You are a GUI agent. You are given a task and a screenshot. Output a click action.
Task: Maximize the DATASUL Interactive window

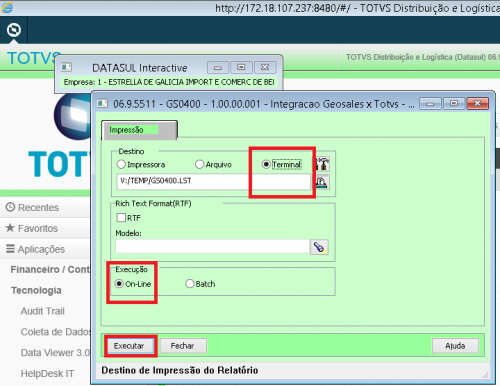(x=241, y=67)
